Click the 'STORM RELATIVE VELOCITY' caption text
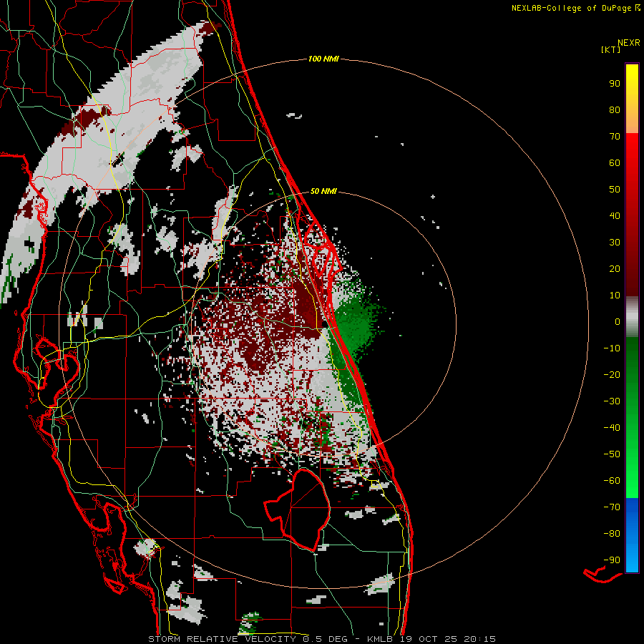 222,639
